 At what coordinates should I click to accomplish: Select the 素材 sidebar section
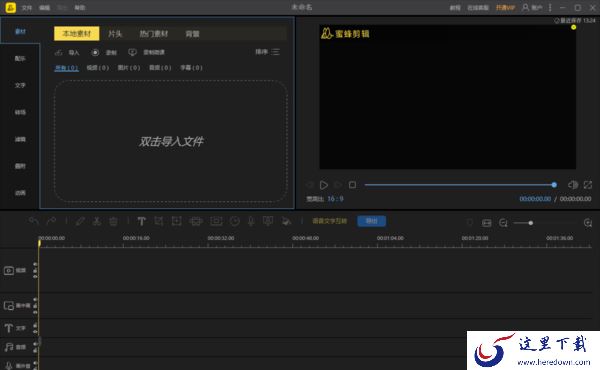pos(20,31)
